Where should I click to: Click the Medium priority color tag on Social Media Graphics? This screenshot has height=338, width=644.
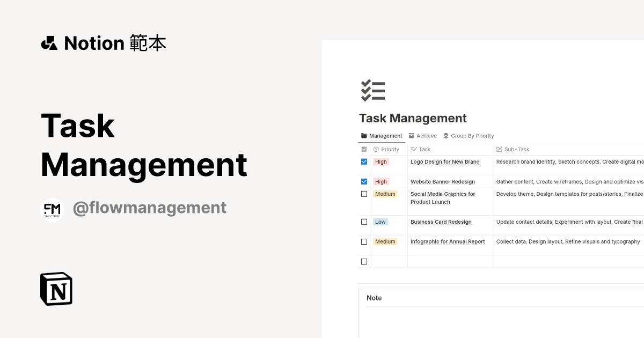385,194
